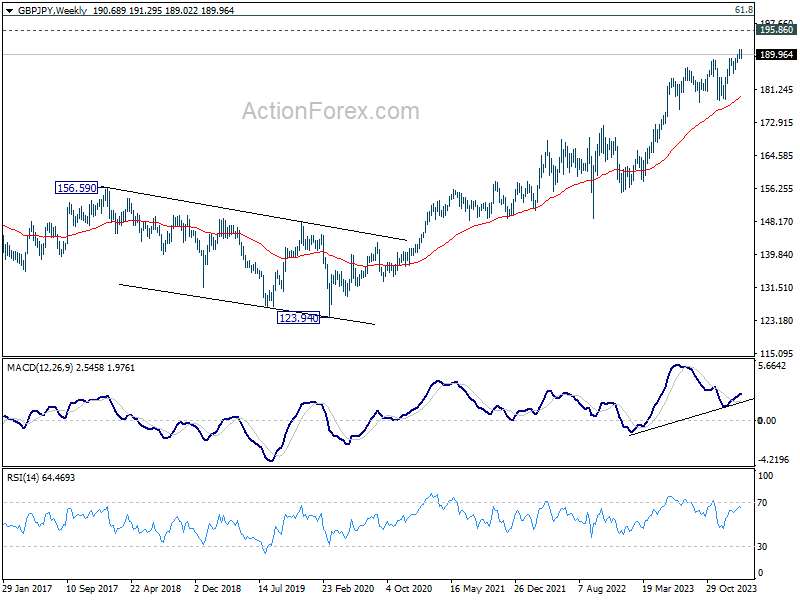Click the 26 Dec 2021 date label
The height and width of the screenshot is (600, 800).
tap(540, 589)
